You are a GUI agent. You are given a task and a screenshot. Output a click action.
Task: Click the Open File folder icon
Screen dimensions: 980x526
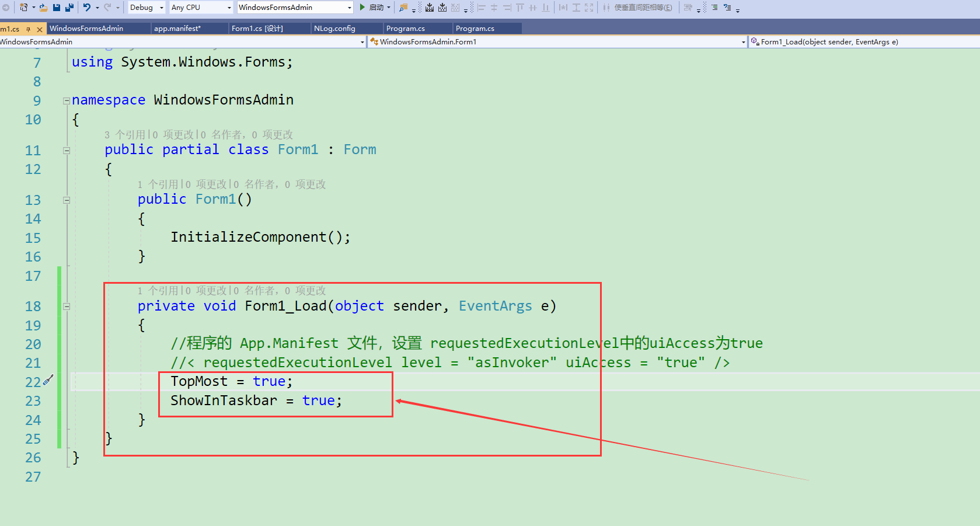(43, 8)
